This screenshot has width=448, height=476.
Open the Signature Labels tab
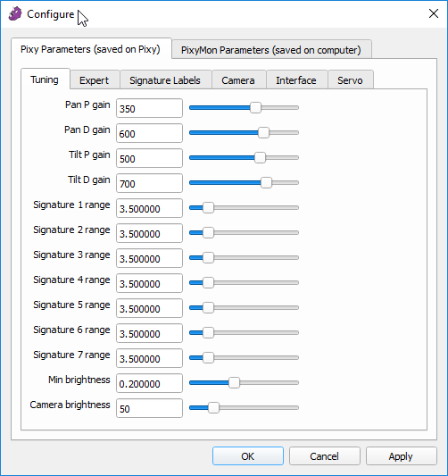tap(165, 80)
